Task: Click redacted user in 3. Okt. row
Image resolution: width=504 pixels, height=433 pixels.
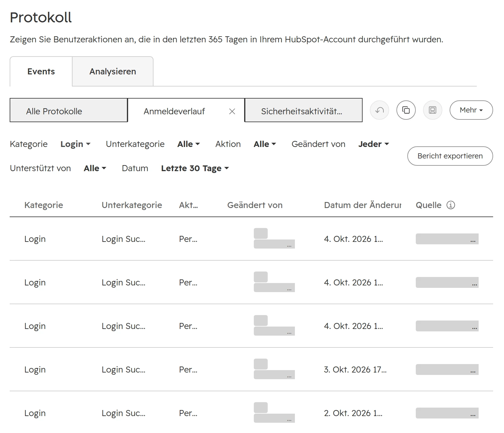Action: point(274,369)
